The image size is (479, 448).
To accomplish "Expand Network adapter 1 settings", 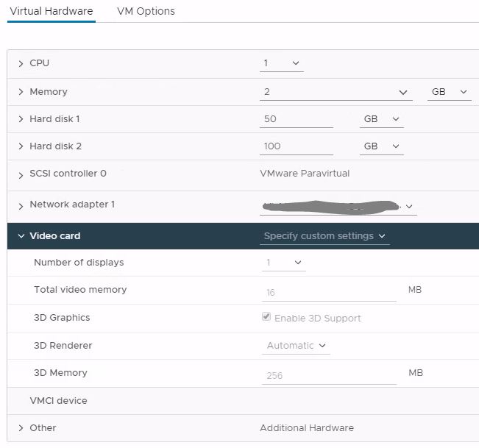I will tap(21, 206).
